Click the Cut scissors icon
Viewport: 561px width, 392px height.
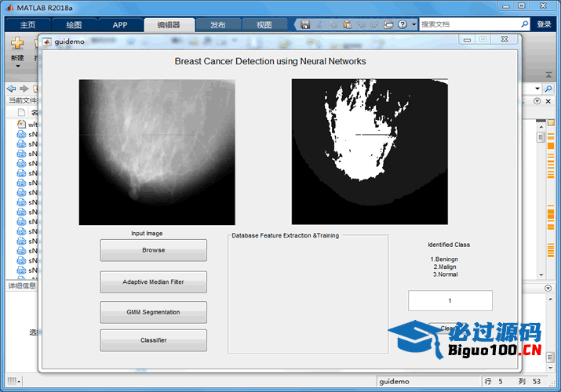coord(319,24)
